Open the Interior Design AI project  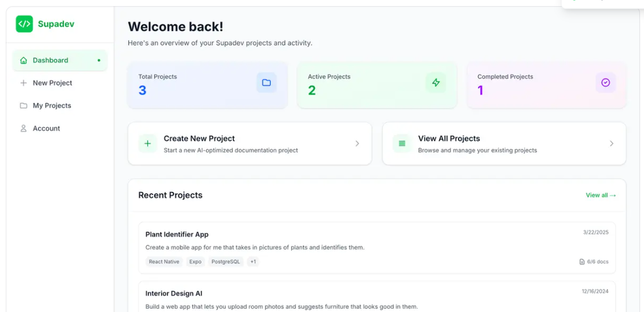(174, 293)
